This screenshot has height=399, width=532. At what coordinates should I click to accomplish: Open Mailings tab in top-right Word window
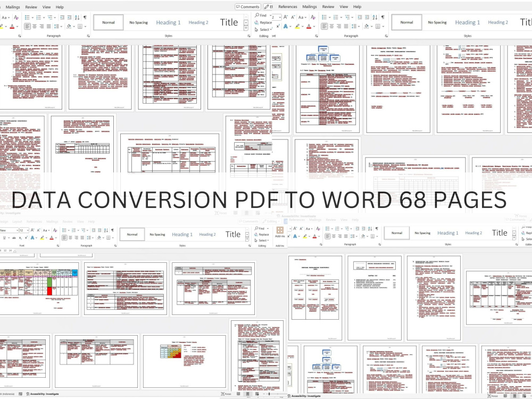click(310, 6)
